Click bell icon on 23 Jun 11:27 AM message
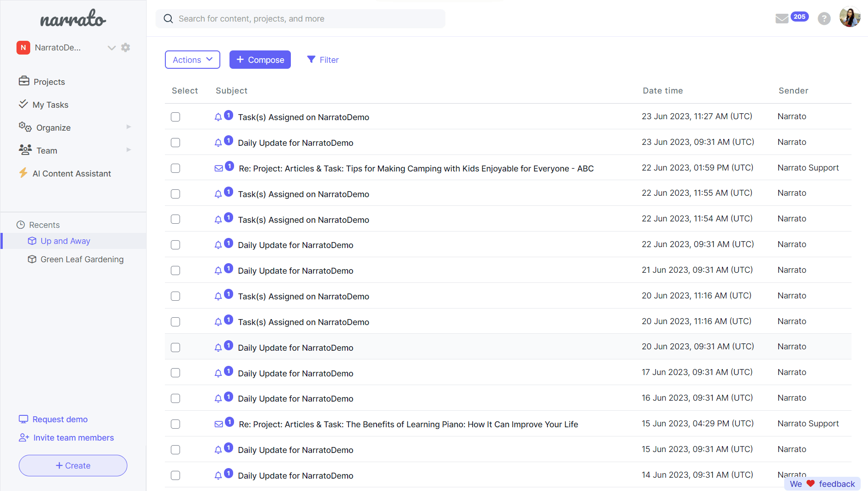Screen dimensions: 868x491 pos(218,117)
